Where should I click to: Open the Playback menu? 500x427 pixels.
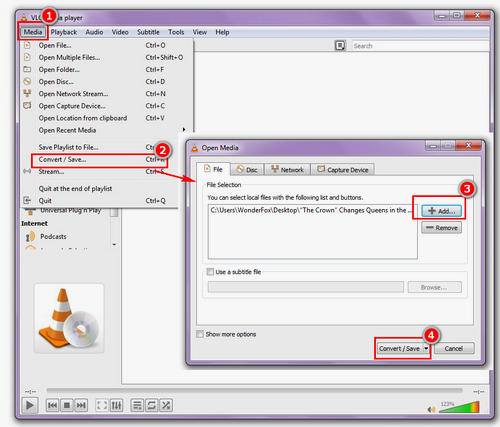click(x=64, y=32)
